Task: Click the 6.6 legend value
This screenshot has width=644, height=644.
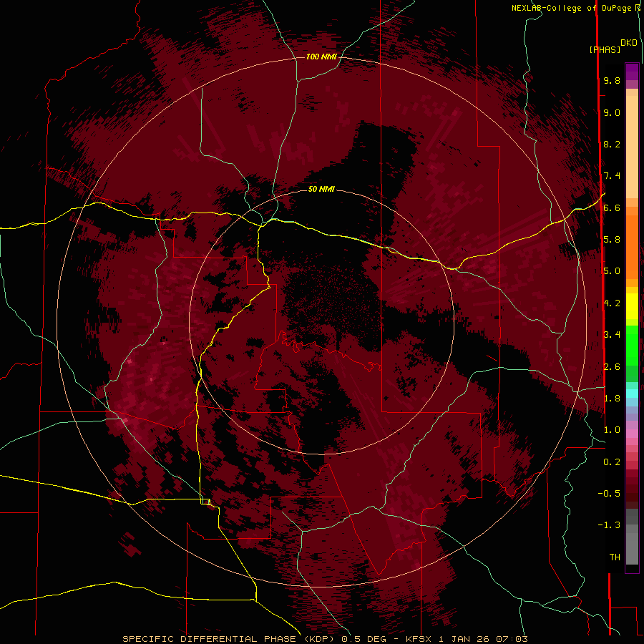Action: pos(612,208)
